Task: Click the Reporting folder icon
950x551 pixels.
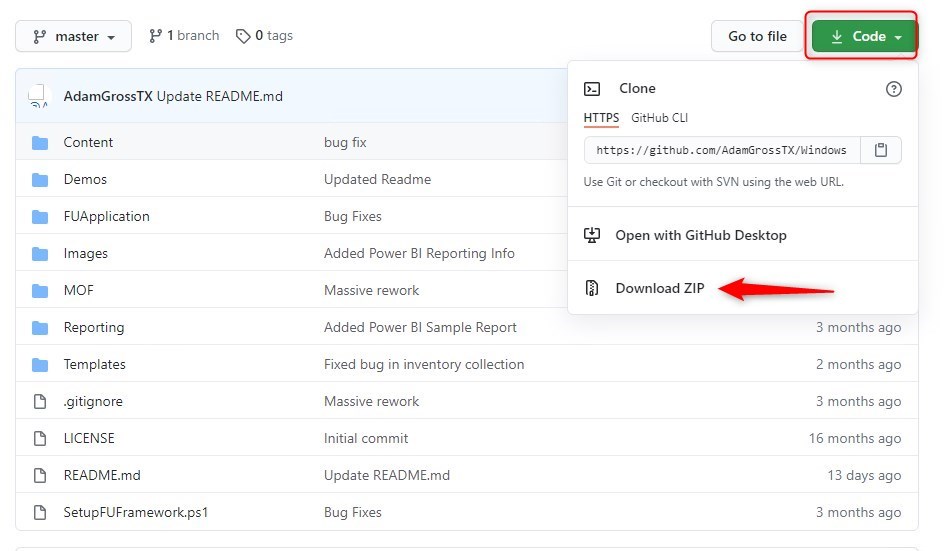Action: [40, 327]
